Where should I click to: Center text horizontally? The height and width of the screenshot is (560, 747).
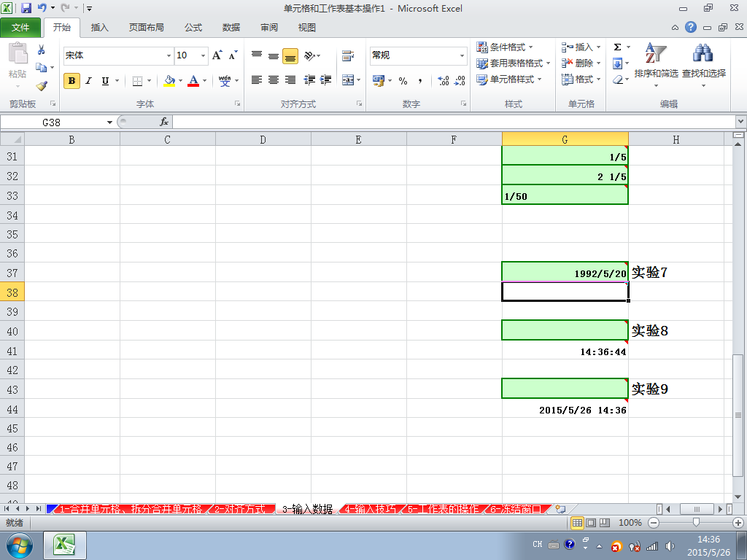click(x=274, y=80)
